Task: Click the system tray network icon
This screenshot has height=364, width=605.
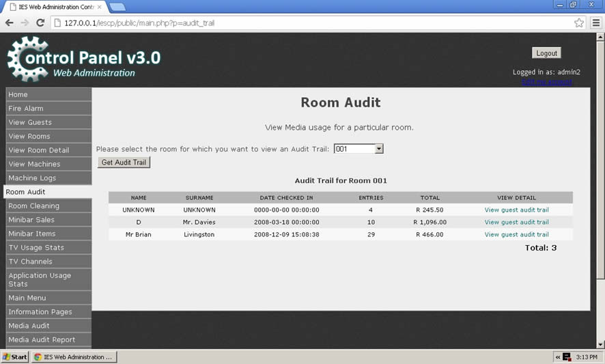Action: pos(566,357)
